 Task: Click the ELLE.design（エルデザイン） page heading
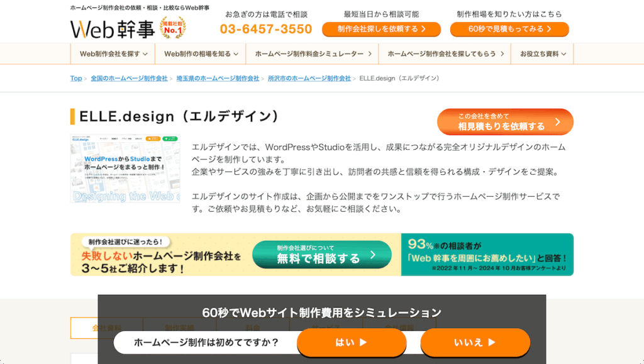[179, 116]
